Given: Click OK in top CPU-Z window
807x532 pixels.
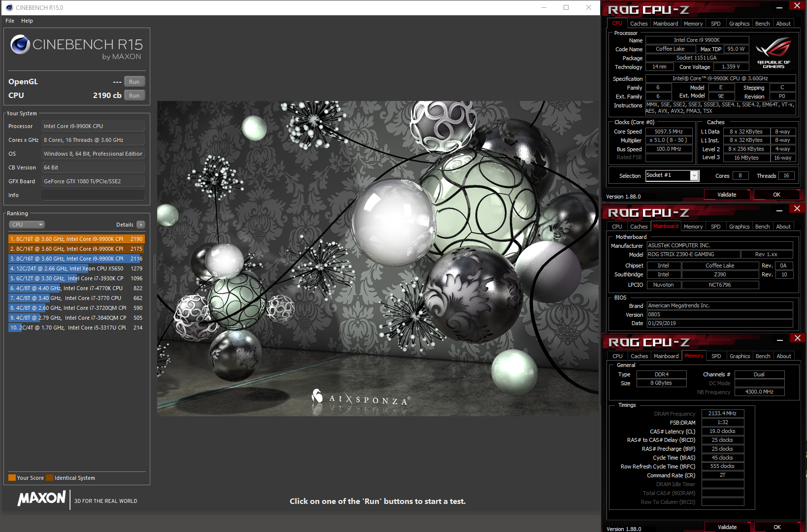Looking at the screenshot, I should (776, 195).
